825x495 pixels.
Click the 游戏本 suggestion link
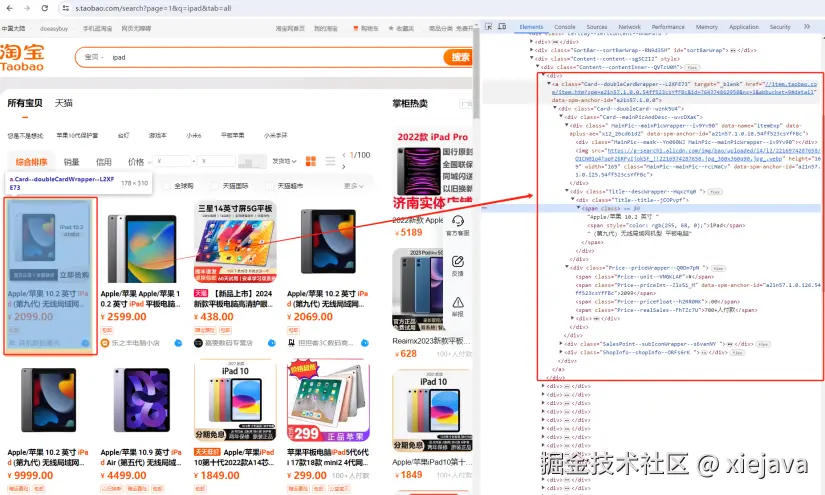pos(157,135)
